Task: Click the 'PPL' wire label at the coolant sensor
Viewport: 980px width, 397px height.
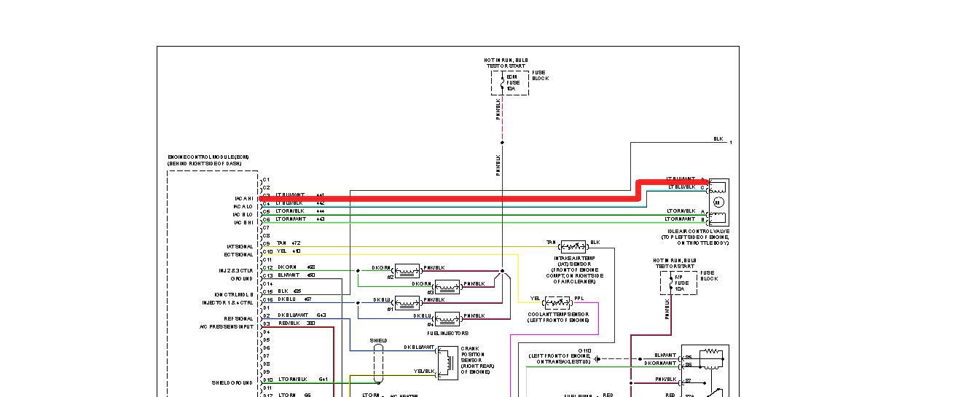Action: [579, 298]
